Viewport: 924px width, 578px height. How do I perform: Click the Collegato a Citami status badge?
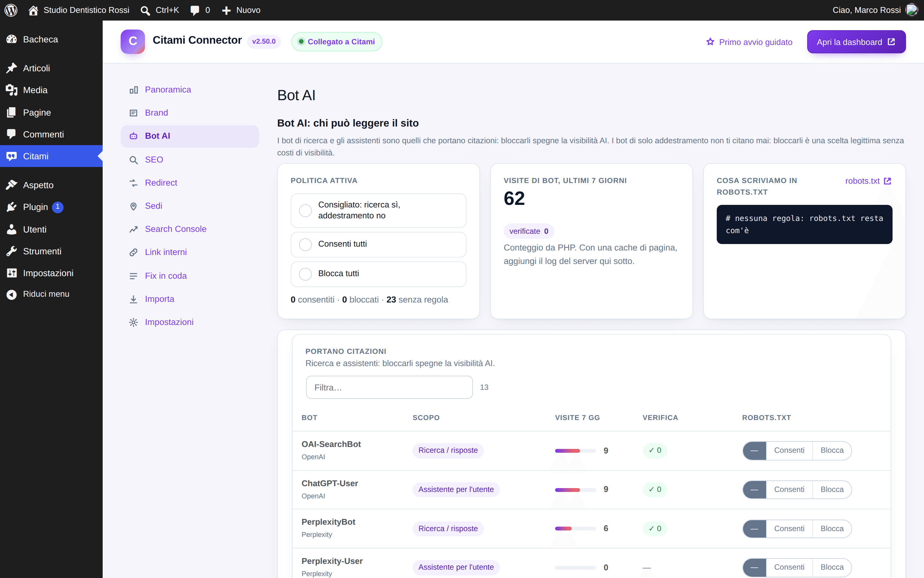(x=336, y=42)
